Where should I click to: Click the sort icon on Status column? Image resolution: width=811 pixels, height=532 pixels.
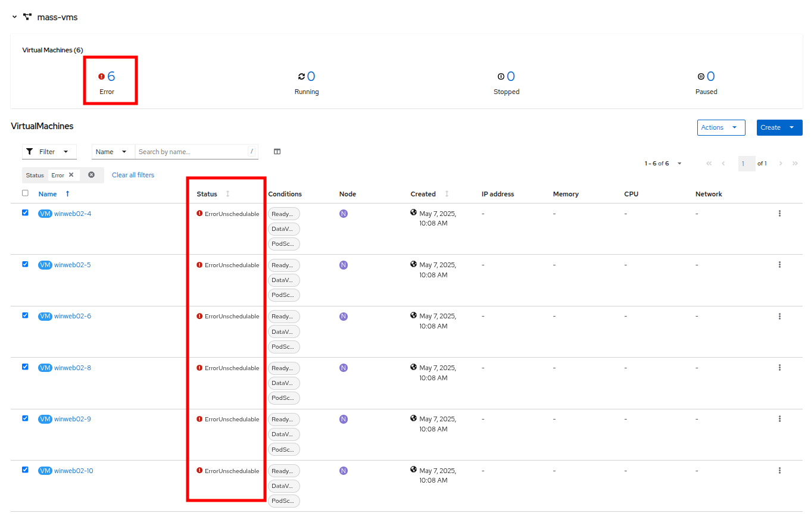pos(227,194)
